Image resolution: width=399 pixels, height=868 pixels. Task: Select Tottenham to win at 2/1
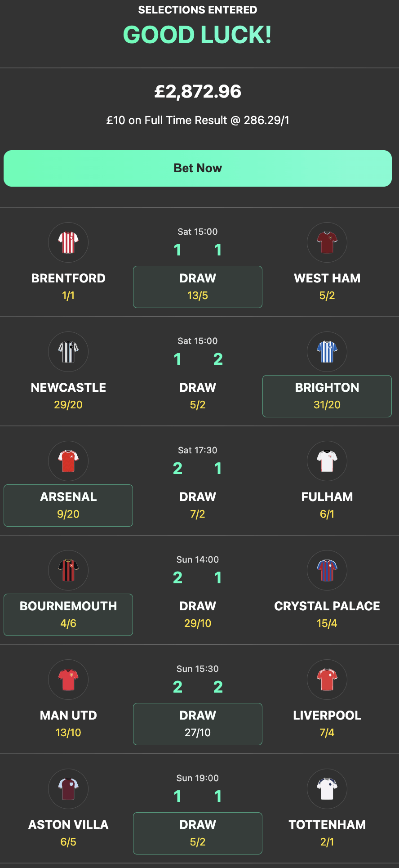[x=327, y=833]
